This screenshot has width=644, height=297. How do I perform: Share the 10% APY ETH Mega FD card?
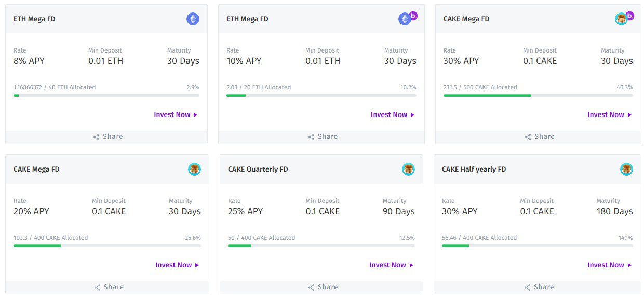pyautogui.click(x=323, y=137)
